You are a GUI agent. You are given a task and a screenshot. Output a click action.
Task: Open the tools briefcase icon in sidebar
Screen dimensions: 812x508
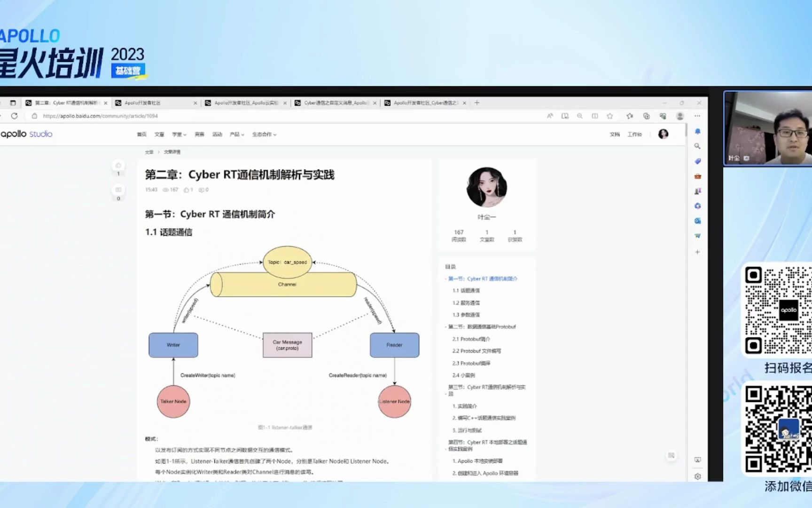[698, 176]
